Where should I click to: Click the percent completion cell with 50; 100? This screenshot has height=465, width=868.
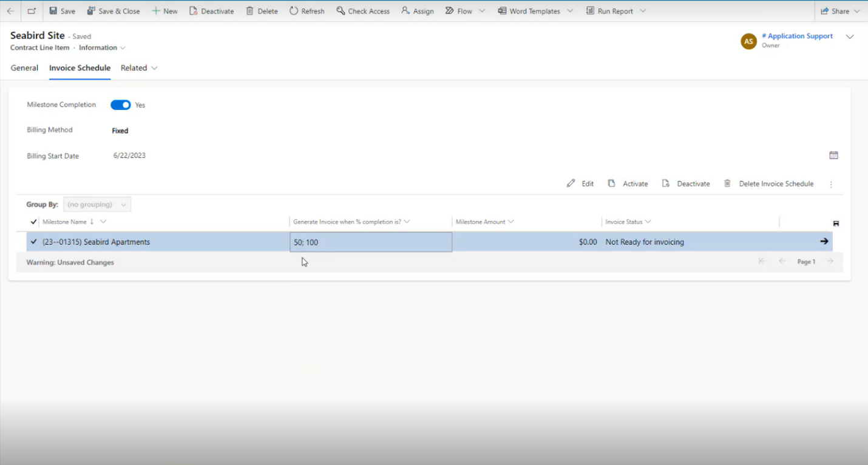click(x=370, y=242)
